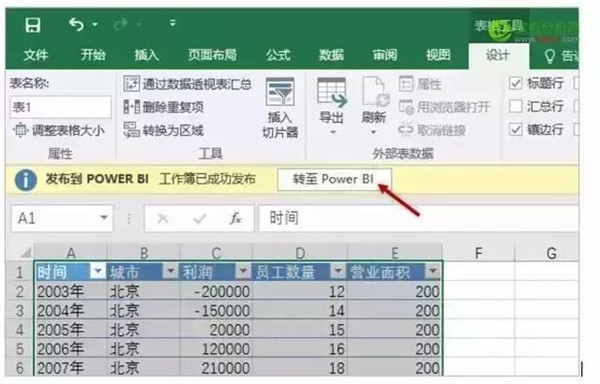Image resolution: width=600 pixels, height=384 pixels.
Task: Click 转换为区域 convert to range icon
Action: coord(131,130)
